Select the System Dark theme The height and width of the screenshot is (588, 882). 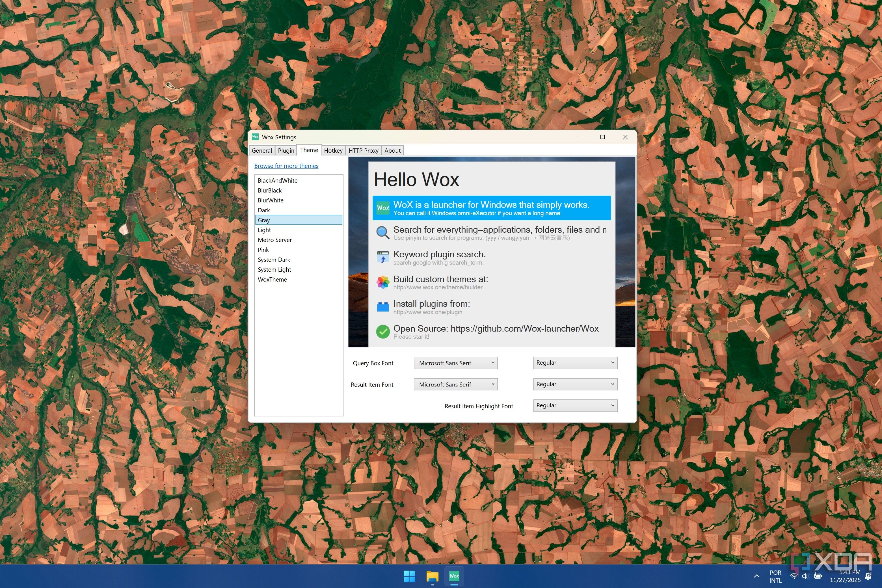[299, 260]
